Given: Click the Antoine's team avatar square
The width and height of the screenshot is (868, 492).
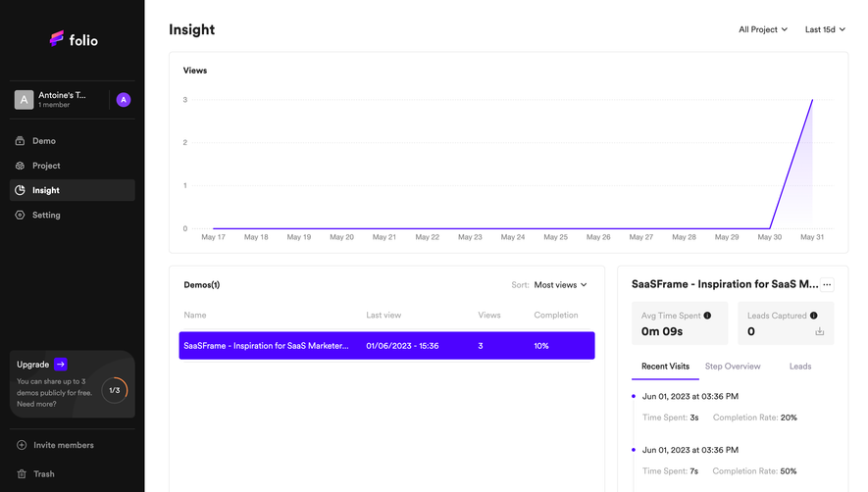Looking at the screenshot, I should point(24,100).
